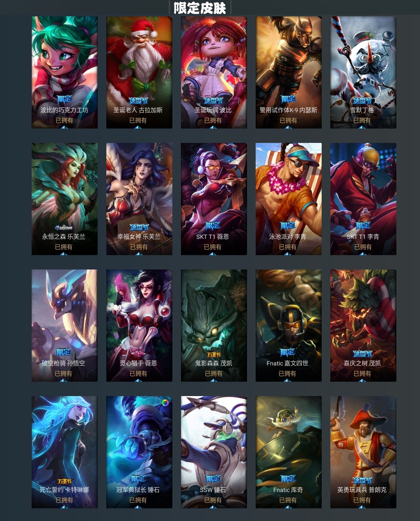Click the 冰雪节 badge on 圣诞玩偶 波比

213,100
